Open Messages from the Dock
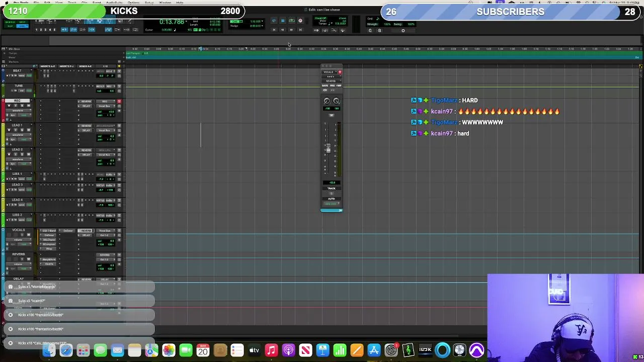Viewport: 644px width, 362px height. point(100,350)
